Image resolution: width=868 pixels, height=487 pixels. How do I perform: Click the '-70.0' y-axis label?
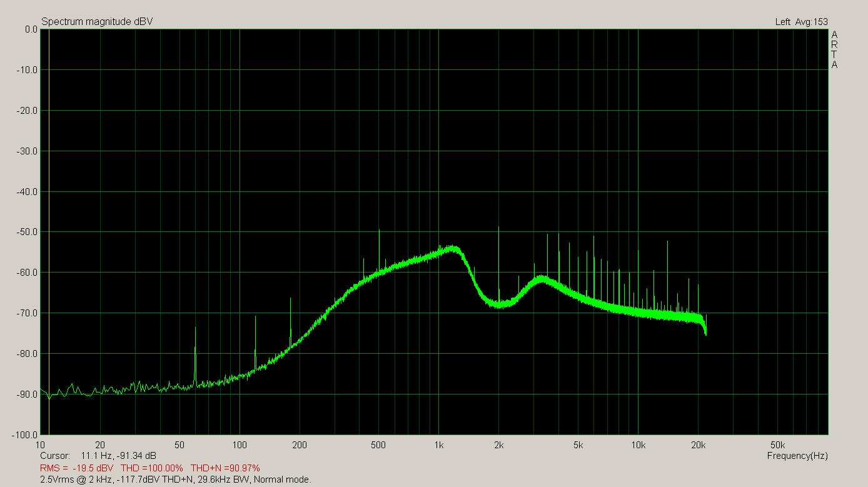tap(27, 313)
